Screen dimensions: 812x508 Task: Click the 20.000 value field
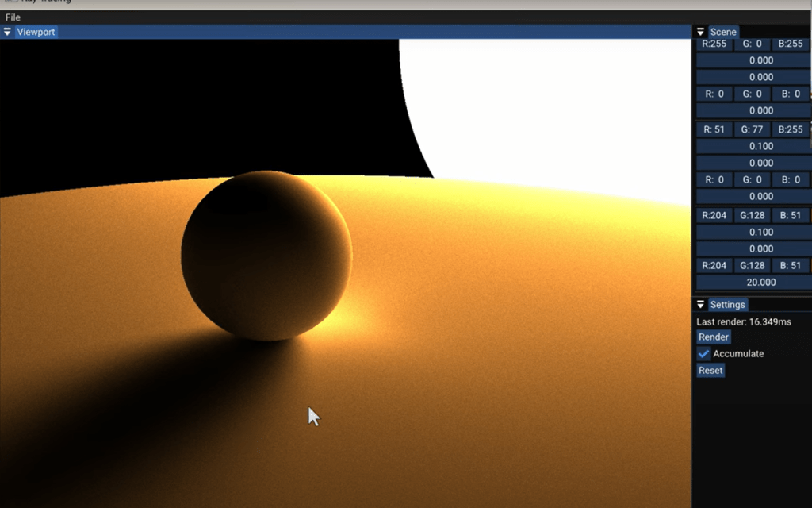coord(761,282)
